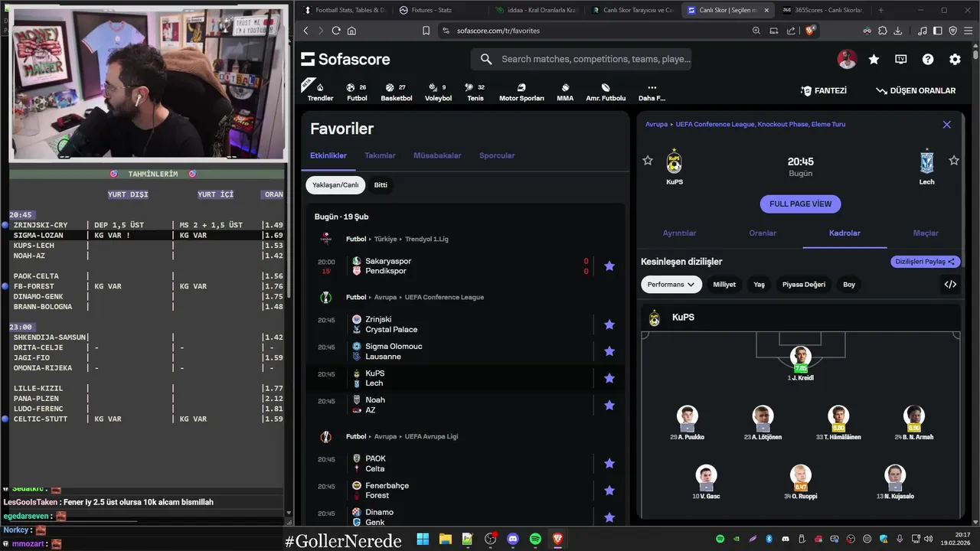Open the FANTEZİ link
Screen dimensions: 980x551
point(824,90)
